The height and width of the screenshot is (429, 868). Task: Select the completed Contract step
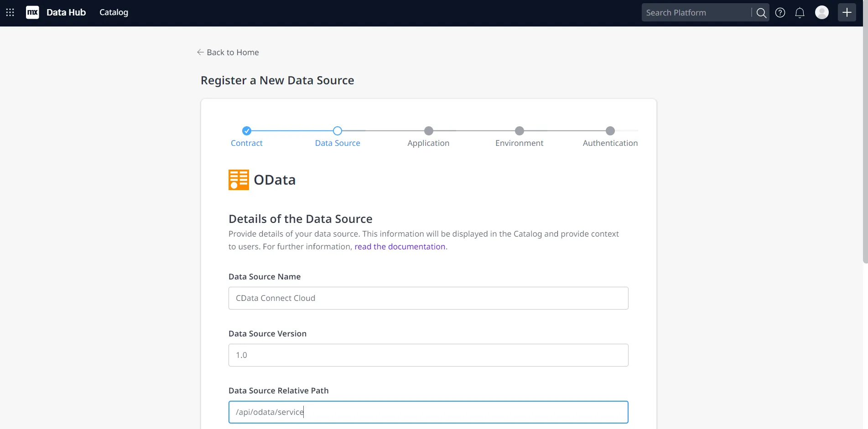click(x=247, y=131)
